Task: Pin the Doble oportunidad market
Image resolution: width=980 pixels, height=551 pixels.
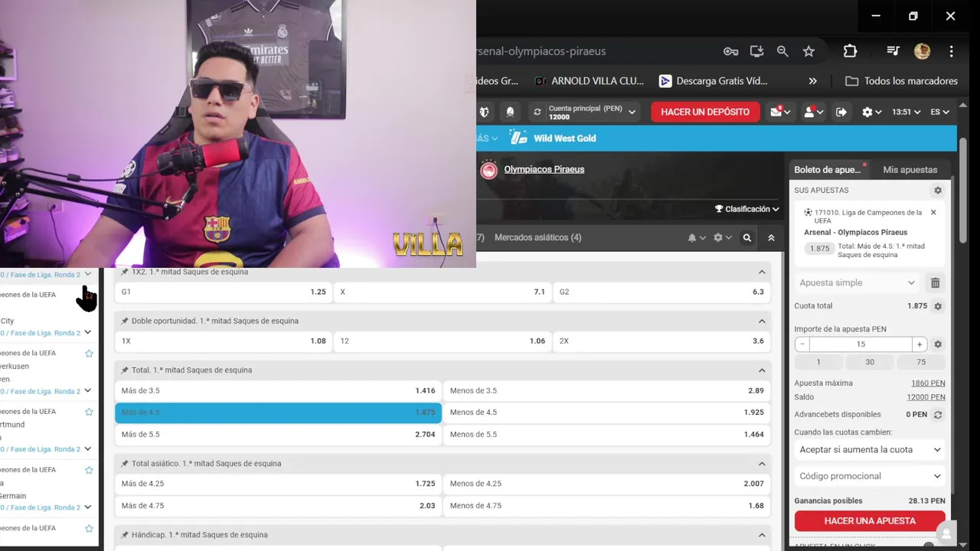Action: click(125, 321)
